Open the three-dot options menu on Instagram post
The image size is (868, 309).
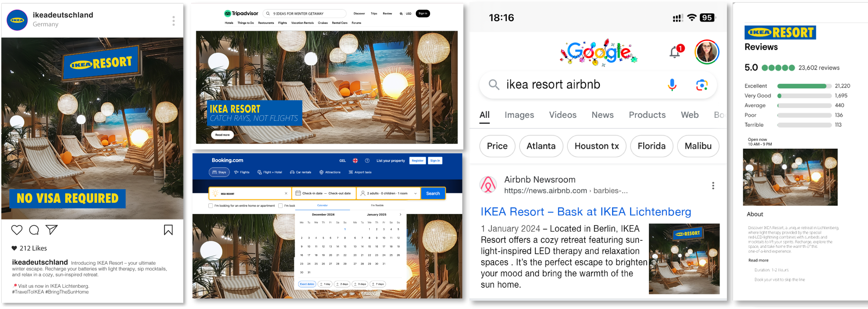pyautogui.click(x=173, y=21)
